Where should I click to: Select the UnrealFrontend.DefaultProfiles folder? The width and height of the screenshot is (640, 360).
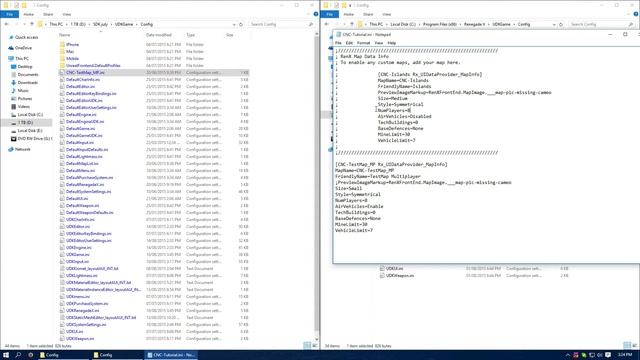coord(93,65)
